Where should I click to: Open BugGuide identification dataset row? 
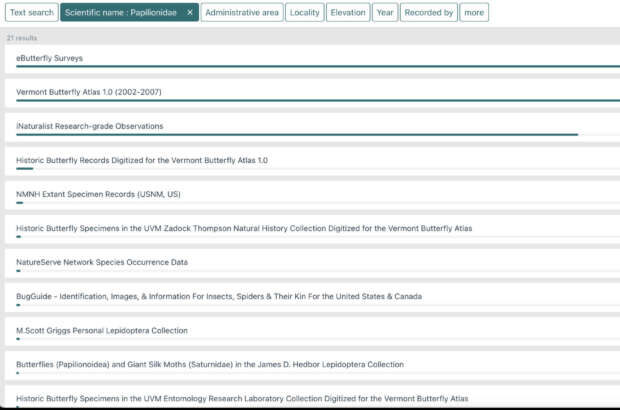219,296
